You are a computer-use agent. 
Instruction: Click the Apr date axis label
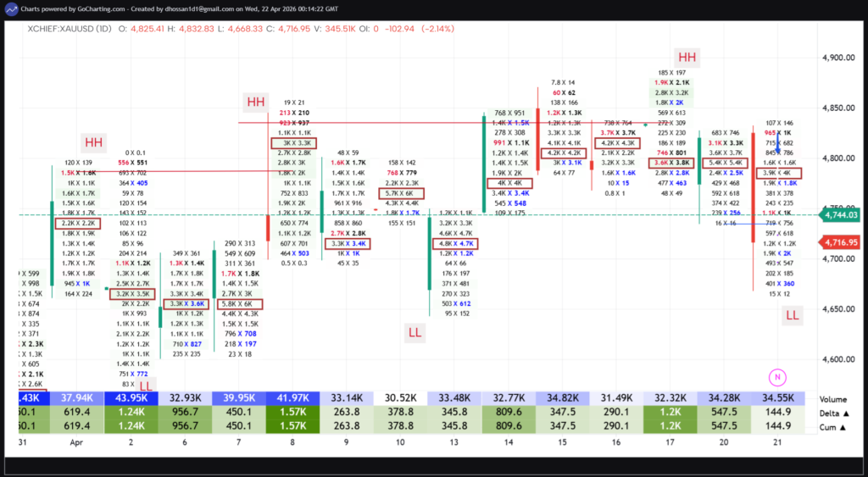coord(75,443)
